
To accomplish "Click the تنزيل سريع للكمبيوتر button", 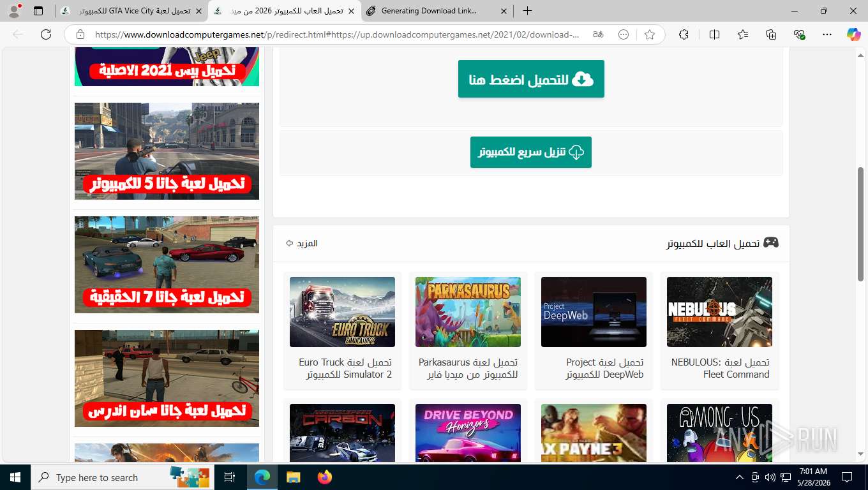I will click(x=531, y=152).
